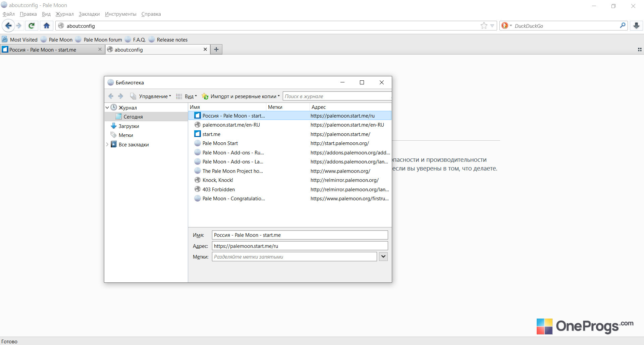Click the Метки tags input field
The height and width of the screenshot is (345, 644).
(x=294, y=257)
